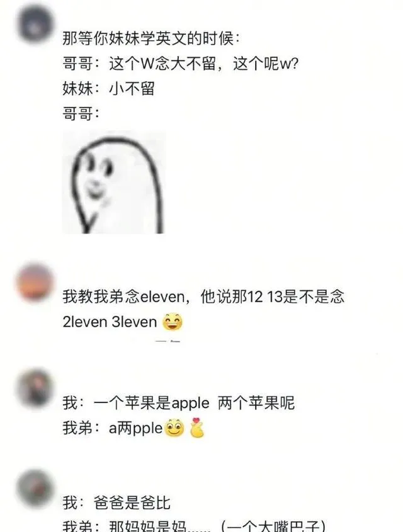Click the text 2leven 3leven
The image size is (403, 532).
[110, 322]
